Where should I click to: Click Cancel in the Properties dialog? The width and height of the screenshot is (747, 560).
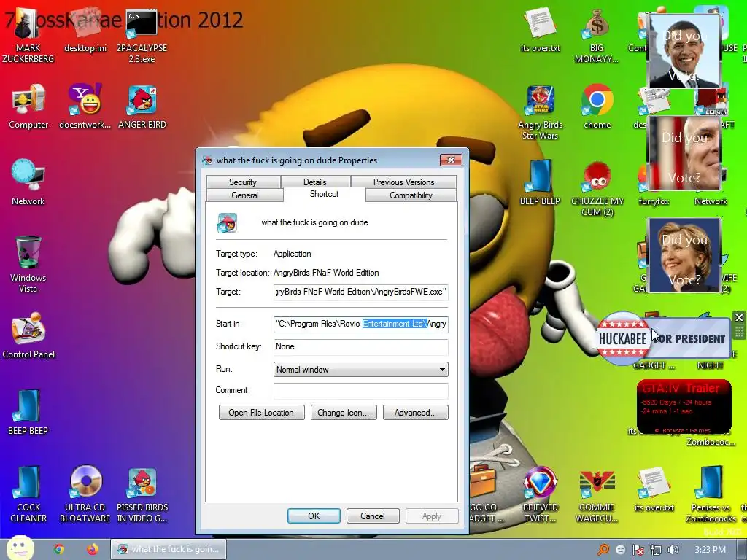pos(372,516)
